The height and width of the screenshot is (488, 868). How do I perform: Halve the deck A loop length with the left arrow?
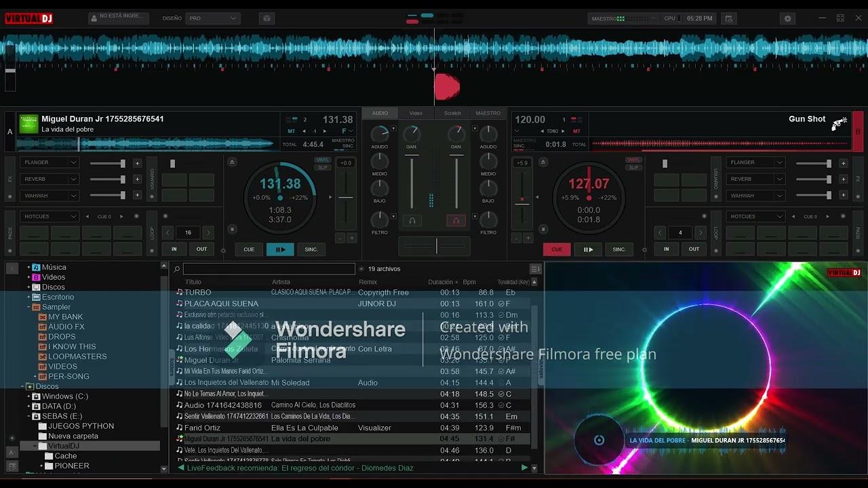click(168, 232)
